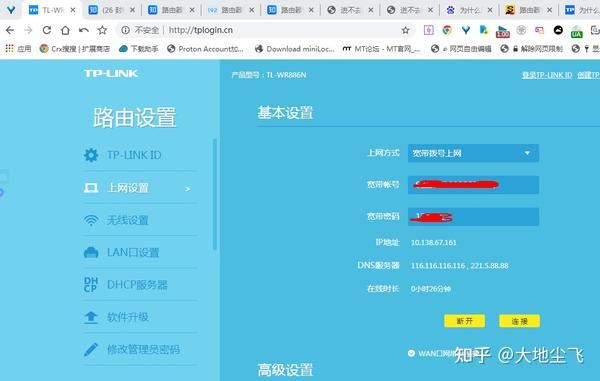Viewport: 600px width, 381px height.
Task: Close the active TL-WR tab
Action: pyautogui.click(x=73, y=10)
